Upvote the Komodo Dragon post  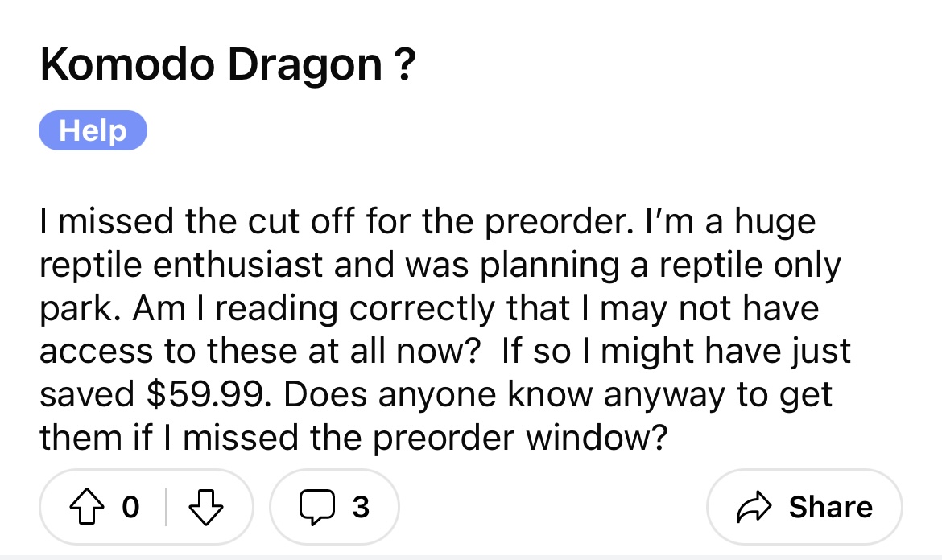click(x=87, y=507)
